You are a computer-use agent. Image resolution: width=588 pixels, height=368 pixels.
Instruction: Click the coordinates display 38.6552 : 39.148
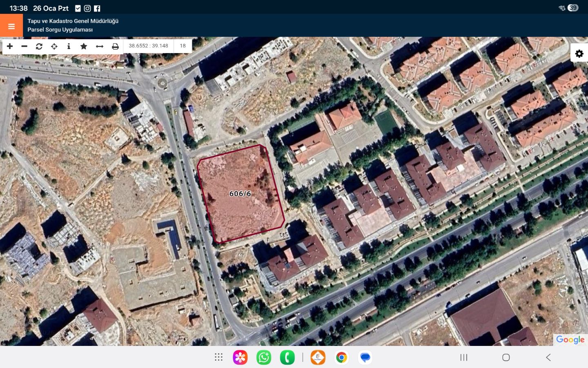(x=148, y=46)
